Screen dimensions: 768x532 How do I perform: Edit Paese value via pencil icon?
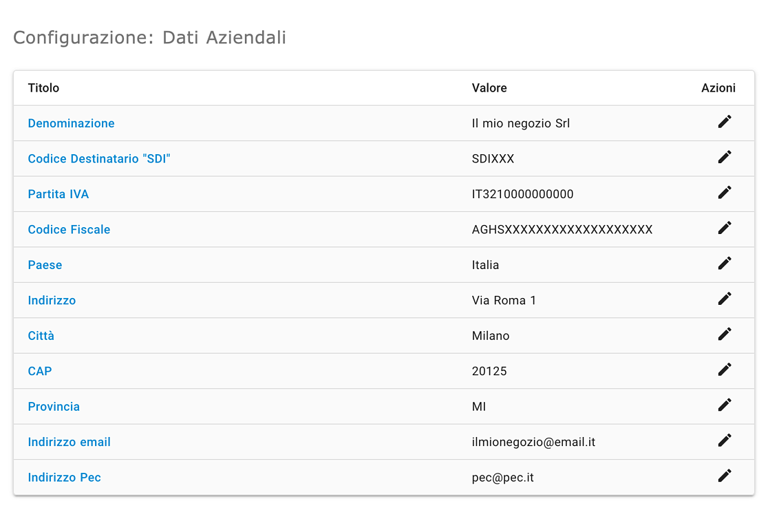pos(725,263)
